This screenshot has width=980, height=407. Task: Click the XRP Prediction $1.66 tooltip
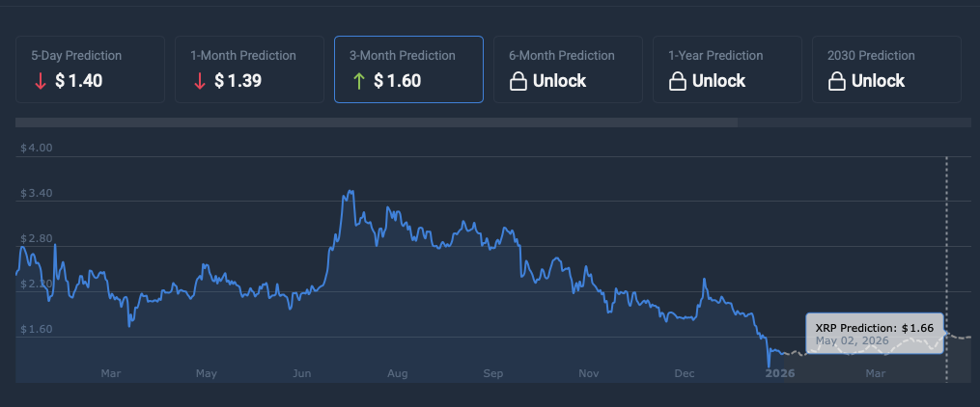(875, 334)
